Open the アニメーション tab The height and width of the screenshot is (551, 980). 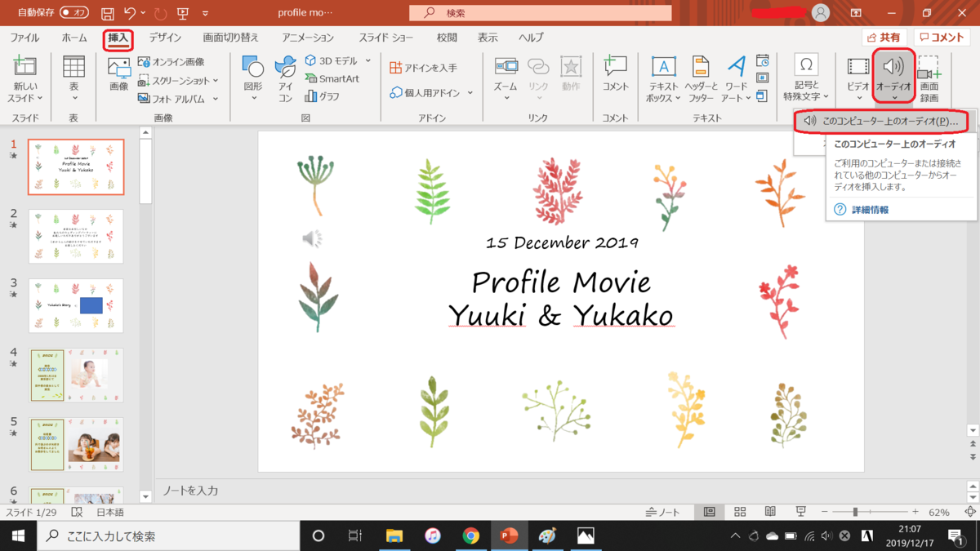click(x=308, y=38)
